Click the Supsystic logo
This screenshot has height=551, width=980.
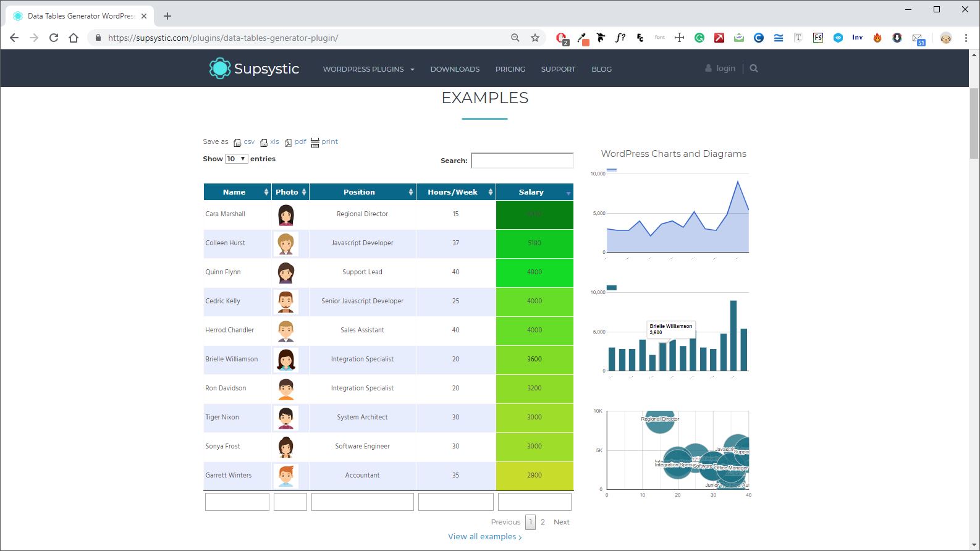pos(254,69)
